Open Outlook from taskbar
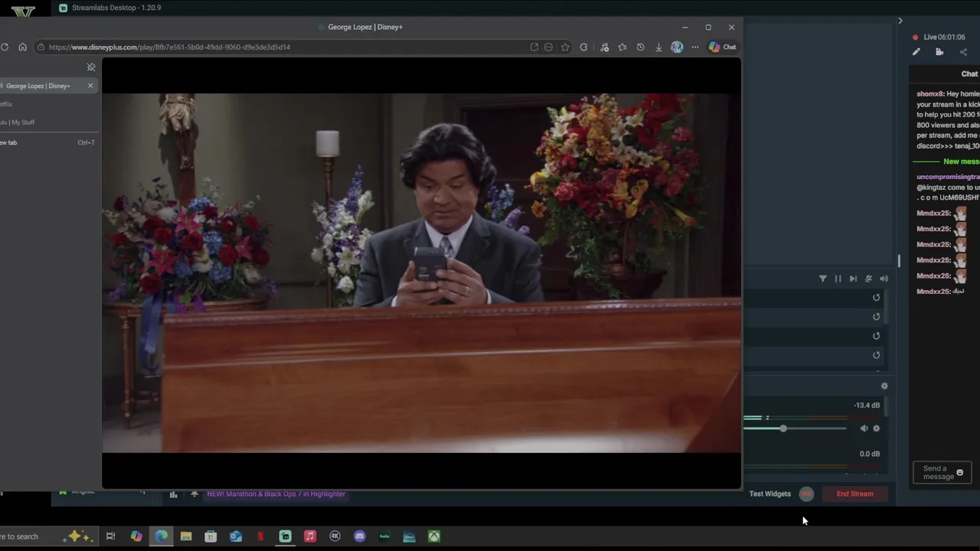The height and width of the screenshot is (551, 980). pyautogui.click(x=236, y=536)
